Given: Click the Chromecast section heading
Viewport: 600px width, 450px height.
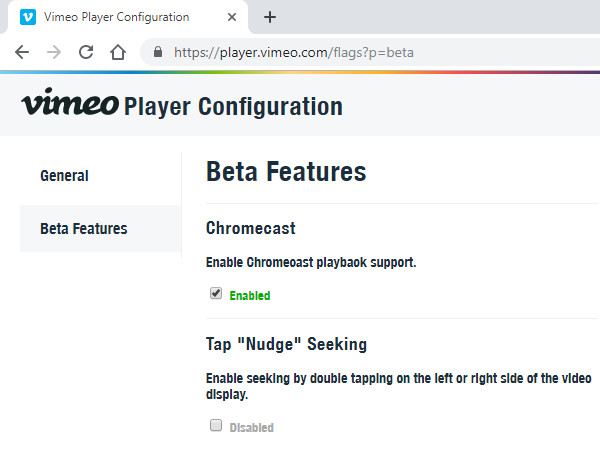Looking at the screenshot, I should click(250, 228).
